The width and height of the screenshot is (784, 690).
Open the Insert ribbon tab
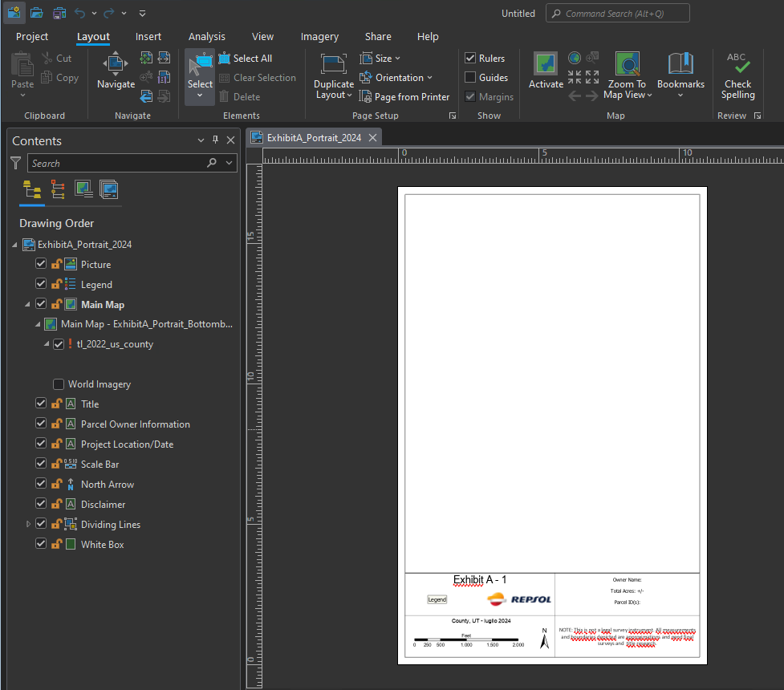148,37
